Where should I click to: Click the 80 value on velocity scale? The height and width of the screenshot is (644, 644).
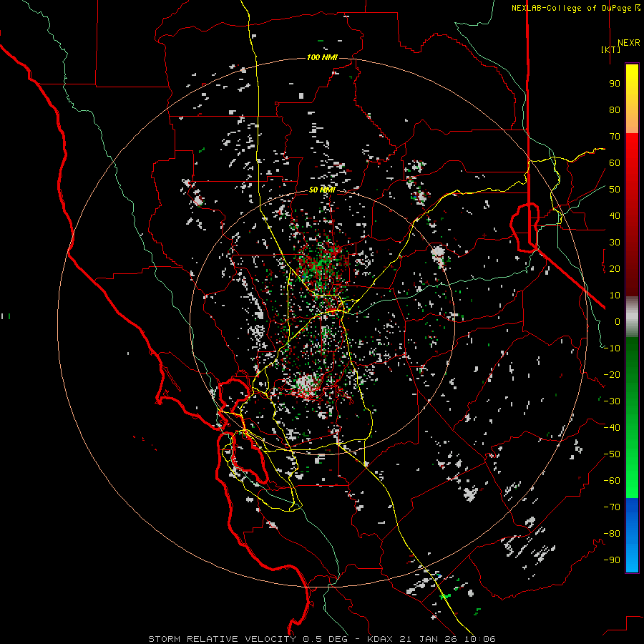click(x=615, y=110)
